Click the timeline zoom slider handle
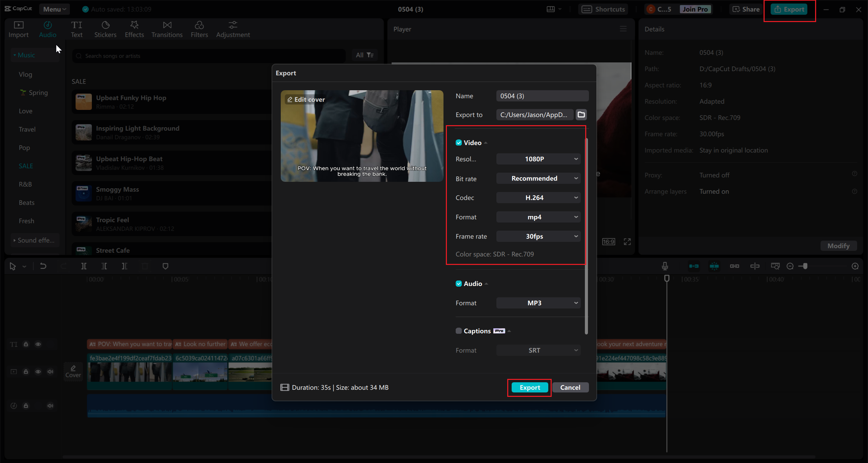This screenshot has width=868, height=463. (805, 266)
